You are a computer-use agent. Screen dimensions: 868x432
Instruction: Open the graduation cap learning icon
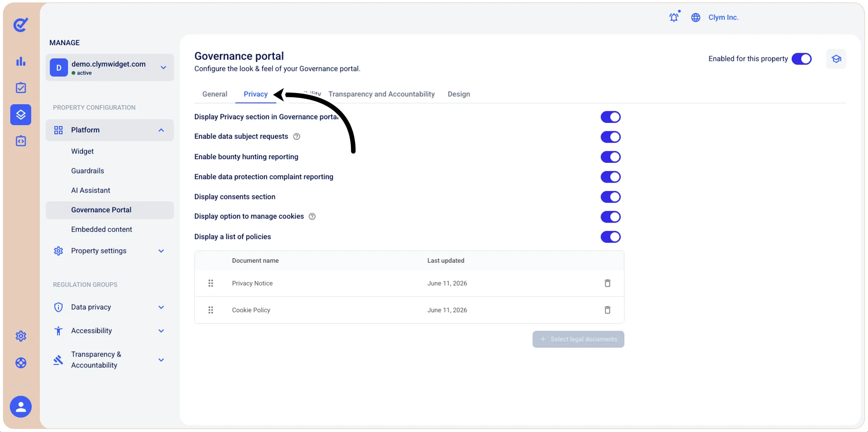pyautogui.click(x=836, y=59)
